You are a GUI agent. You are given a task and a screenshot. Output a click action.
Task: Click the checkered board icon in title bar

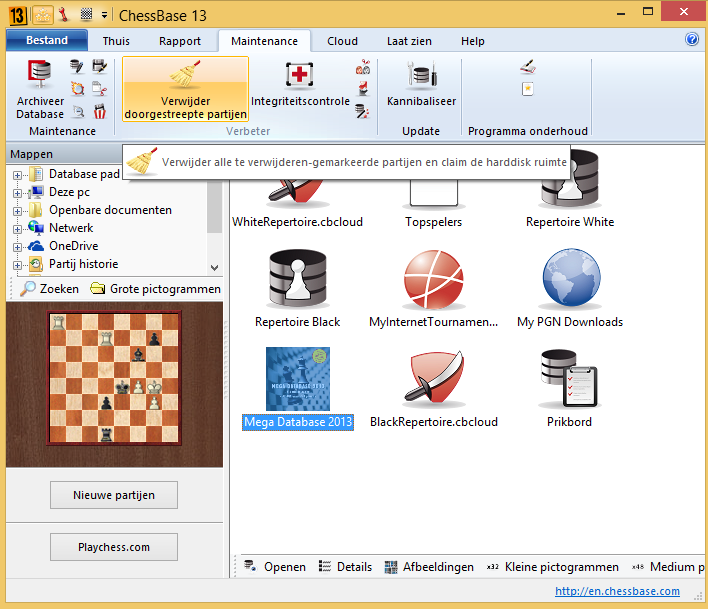(x=86, y=14)
